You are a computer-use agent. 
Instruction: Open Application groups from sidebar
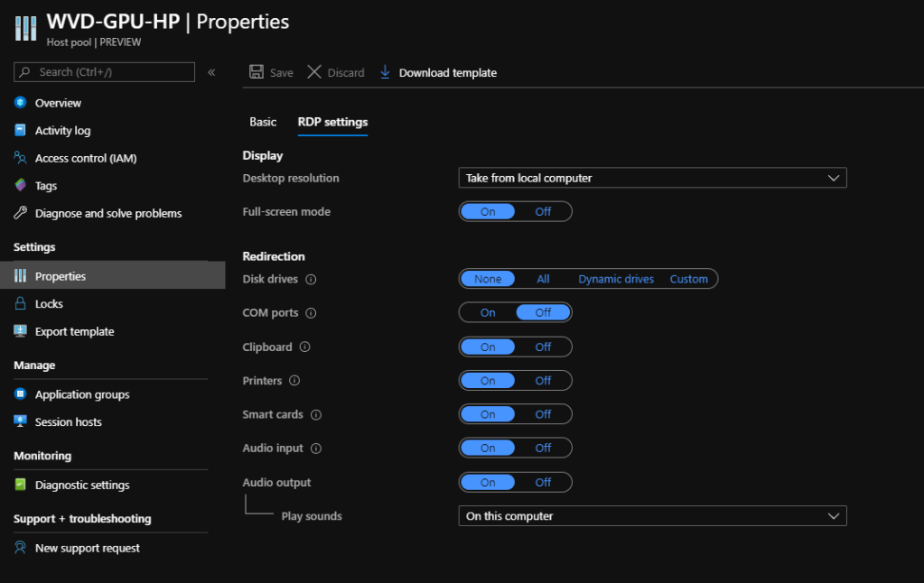[82, 394]
